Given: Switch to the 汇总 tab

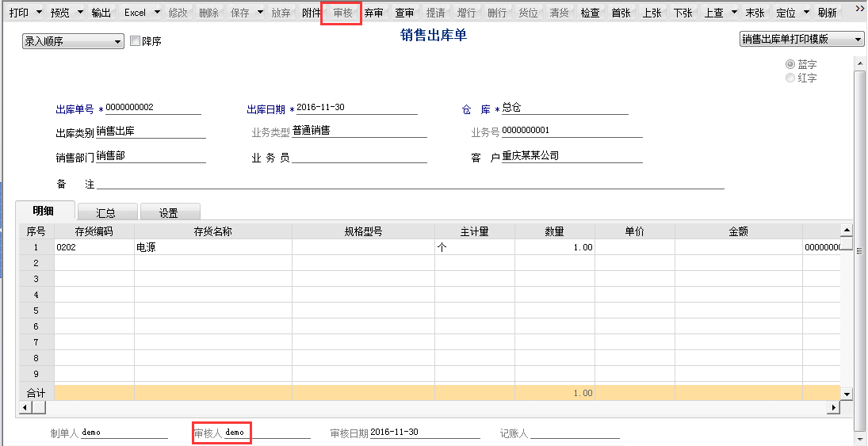Looking at the screenshot, I should pyautogui.click(x=106, y=212).
